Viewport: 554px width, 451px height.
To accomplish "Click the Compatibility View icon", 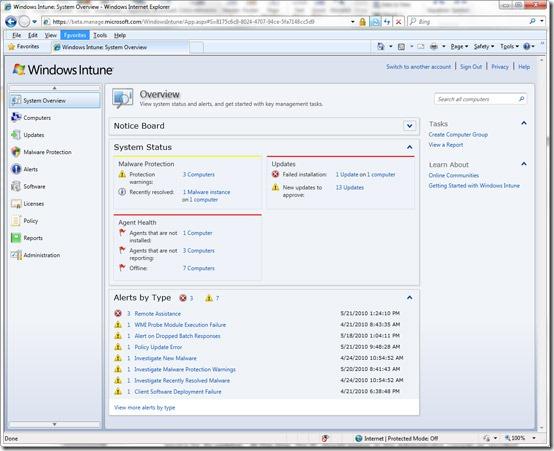I will (x=375, y=22).
